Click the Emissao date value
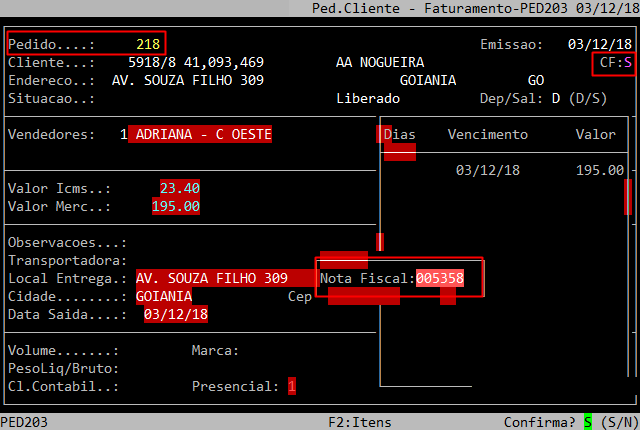The width and height of the screenshot is (640, 430). click(596, 44)
